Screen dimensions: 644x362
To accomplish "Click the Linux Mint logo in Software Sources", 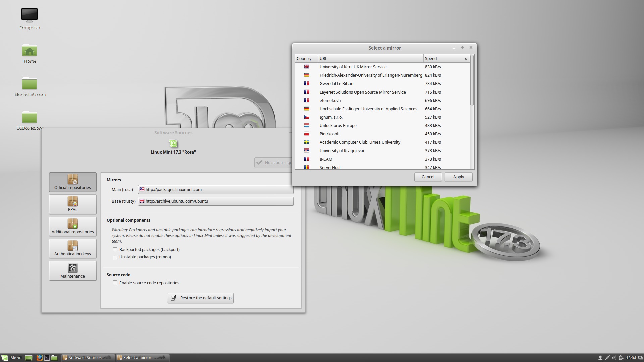I will [x=173, y=144].
